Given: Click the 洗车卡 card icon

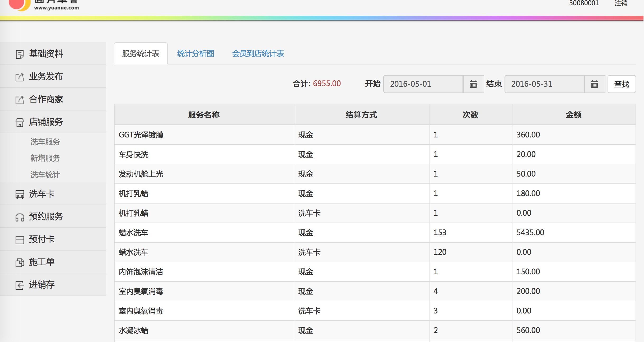Looking at the screenshot, I should (20, 194).
